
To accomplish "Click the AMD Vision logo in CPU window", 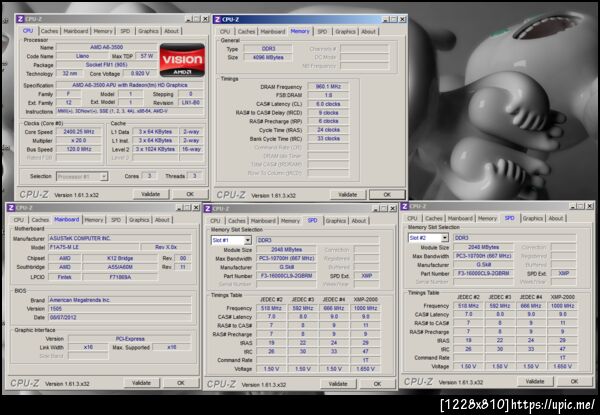I will [x=182, y=60].
